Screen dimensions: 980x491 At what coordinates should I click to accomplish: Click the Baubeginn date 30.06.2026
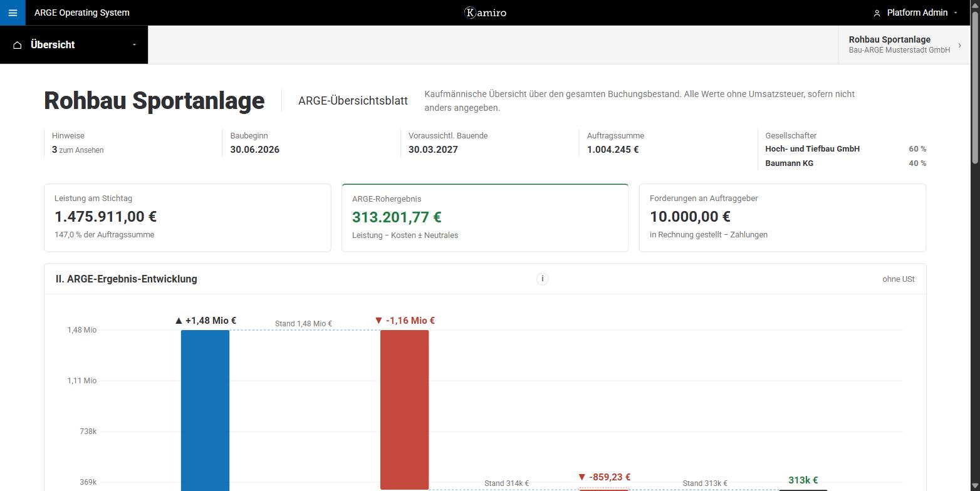[x=254, y=150]
